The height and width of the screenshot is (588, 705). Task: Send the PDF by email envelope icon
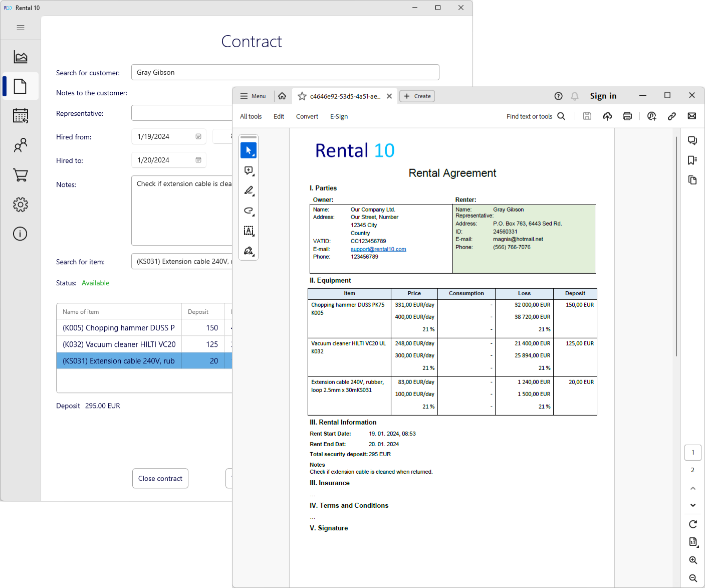click(x=692, y=116)
